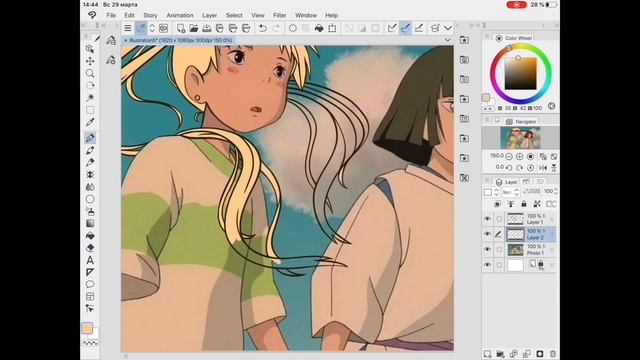Click the Clear/deselect circle icon
The image size is (640, 360).
(293, 28)
